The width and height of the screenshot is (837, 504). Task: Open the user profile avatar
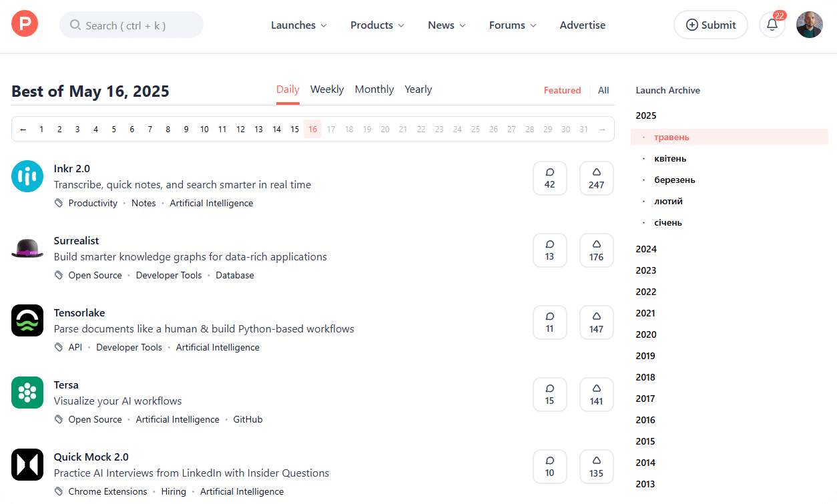tap(809, 25)
